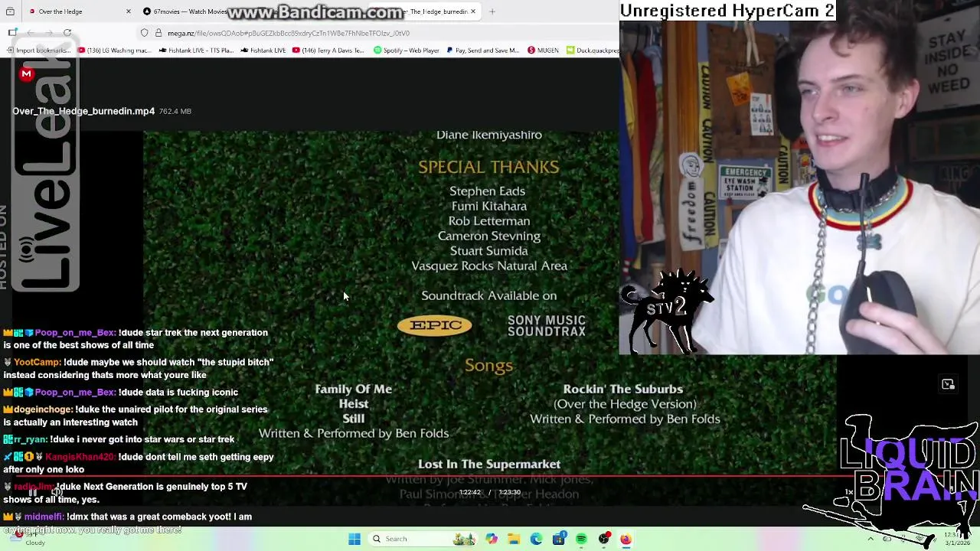The width and height of the screenshot is (980, 551).
Task: Open the Fishtank LIVE bookmark
Action: pyautogui.click(x=263, y=51)
